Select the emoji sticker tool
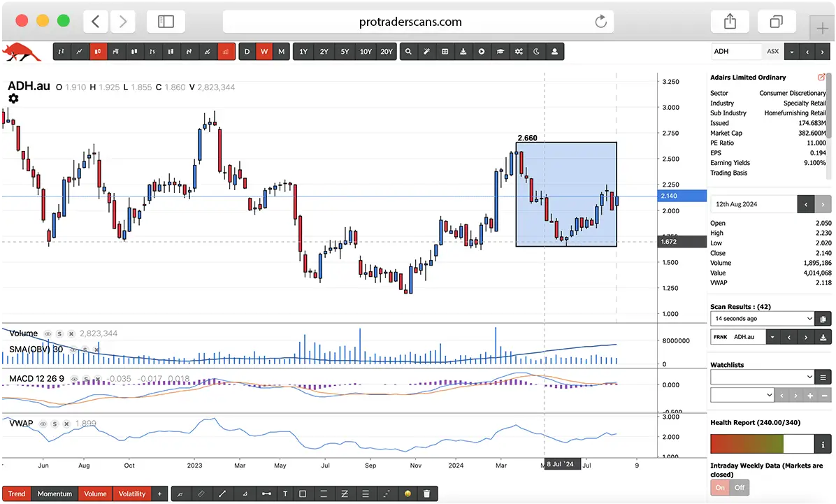 [408, 494]
